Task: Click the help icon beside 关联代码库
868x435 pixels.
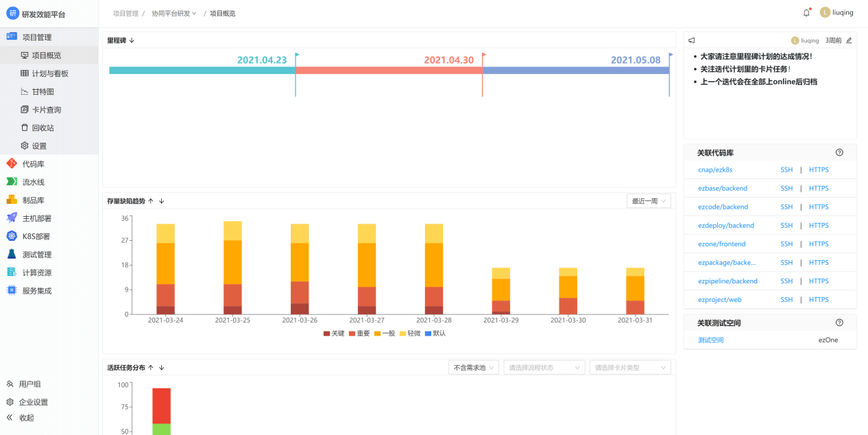Action: pos(839,152)
